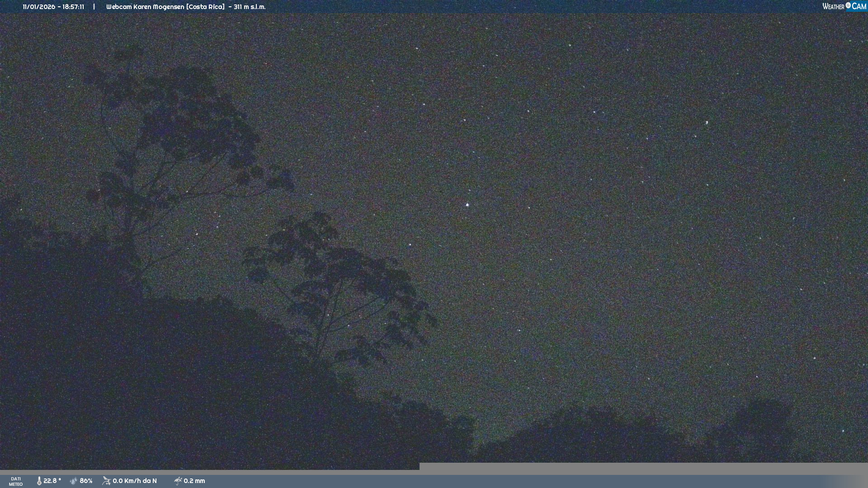Click the WeatherCam logo
868x488 pixels.
pyautogui.click(x=844, y=6)
